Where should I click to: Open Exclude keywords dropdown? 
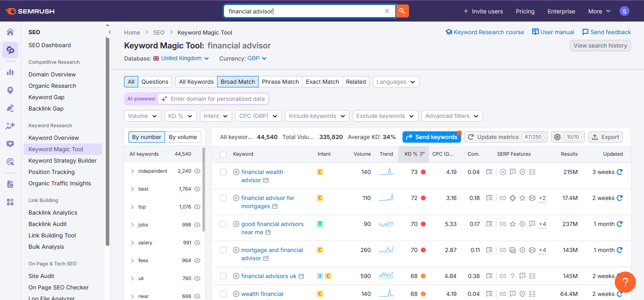385,116
